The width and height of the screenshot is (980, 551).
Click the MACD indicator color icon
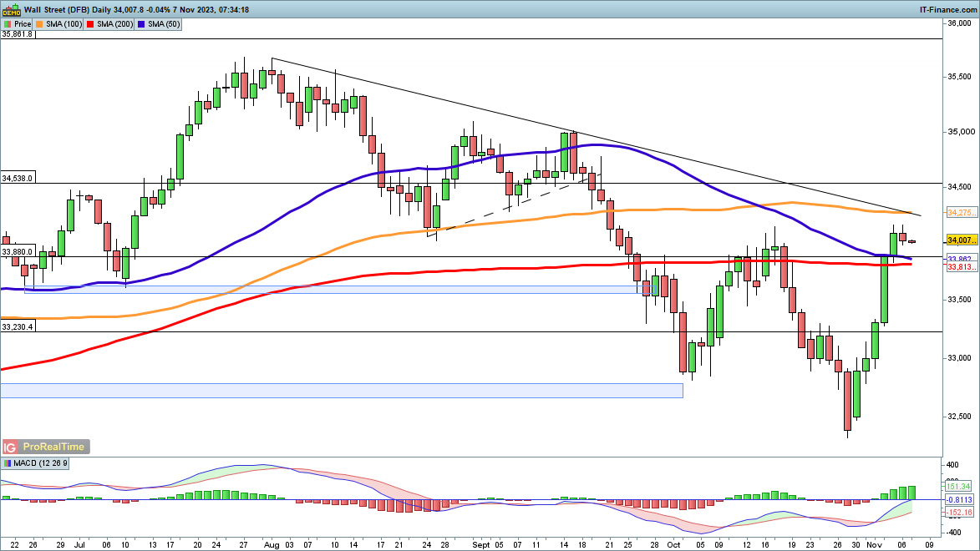[8, 463]
